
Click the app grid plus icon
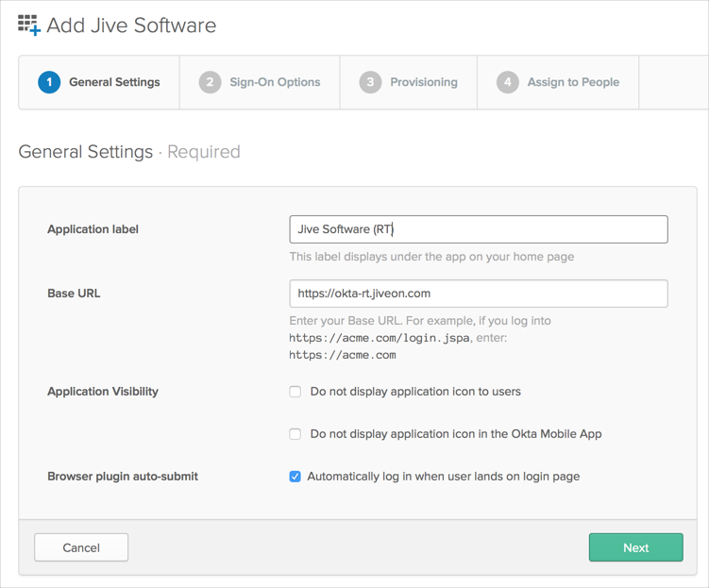point(29,25)
